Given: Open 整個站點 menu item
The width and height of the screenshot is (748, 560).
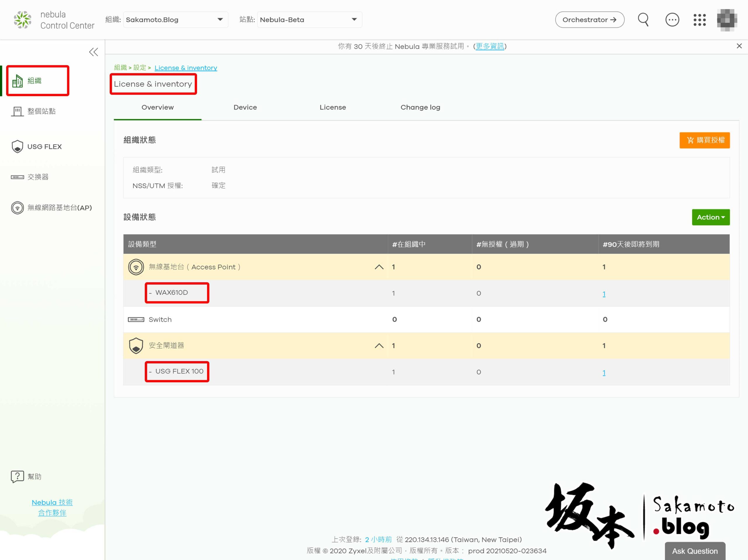Looking at the screenshot, I should [41, 111].
